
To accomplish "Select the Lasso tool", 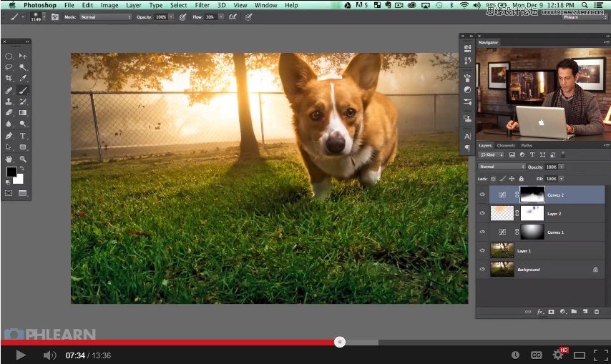I will click(9, 67).
